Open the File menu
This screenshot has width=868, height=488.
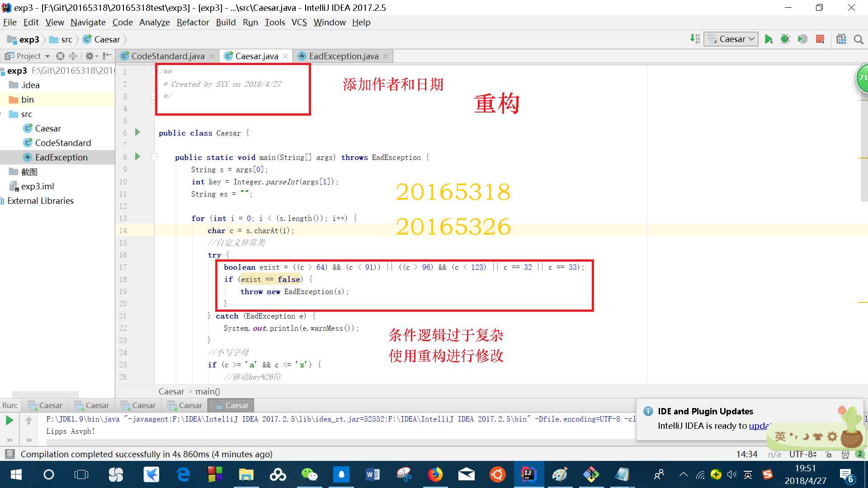point(10,22)
